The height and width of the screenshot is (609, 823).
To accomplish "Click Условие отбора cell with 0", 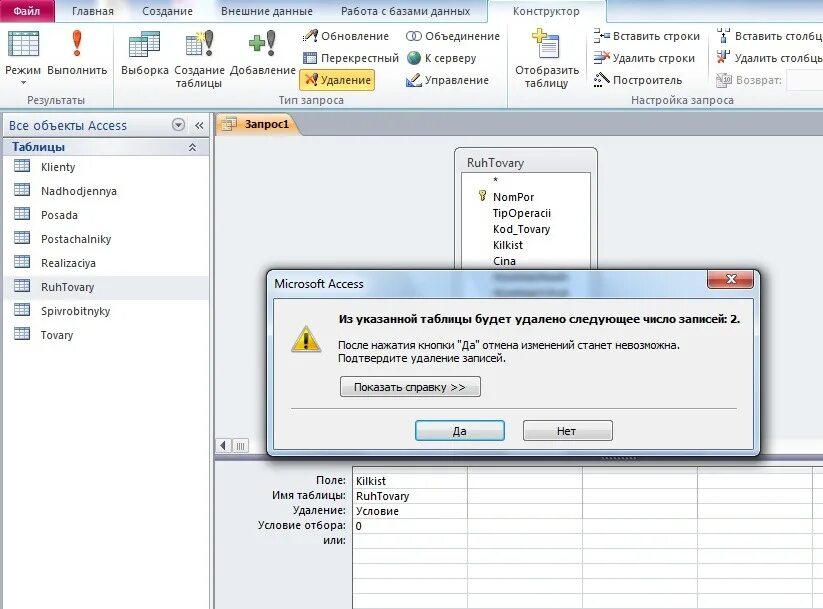I will point(410,526).
